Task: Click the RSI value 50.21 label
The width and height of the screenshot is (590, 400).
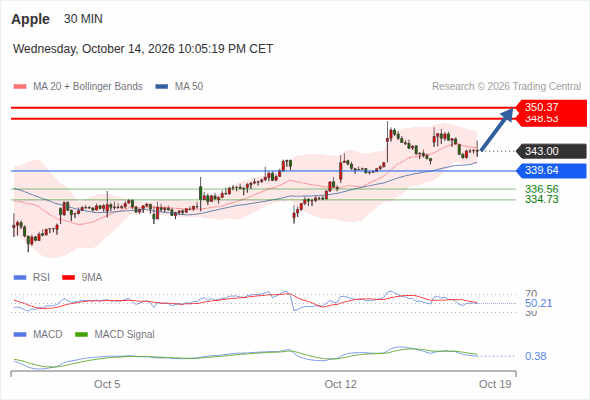Action: (538, 303)
